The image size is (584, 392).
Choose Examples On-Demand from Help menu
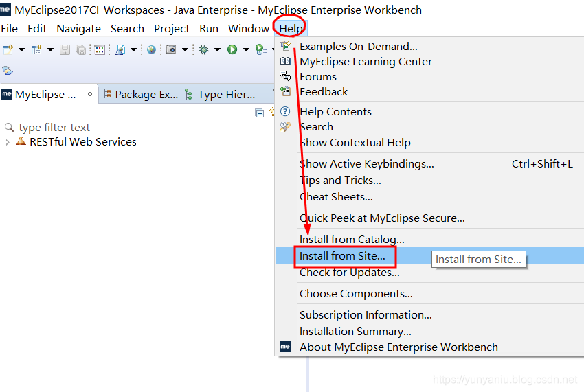pos(430,47)
